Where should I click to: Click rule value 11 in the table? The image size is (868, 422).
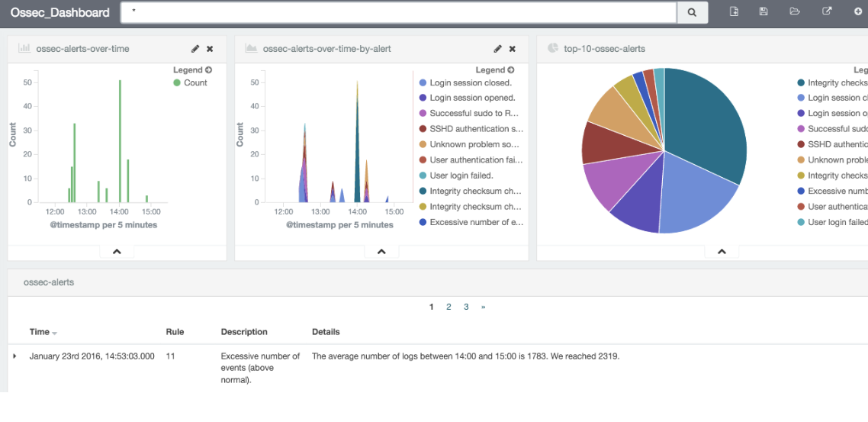point(171,356)
